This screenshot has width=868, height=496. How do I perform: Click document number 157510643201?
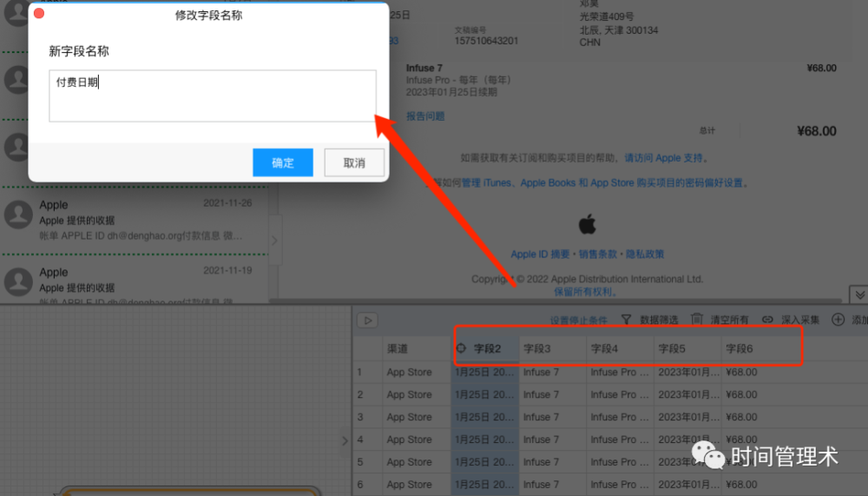pos(486,41)
